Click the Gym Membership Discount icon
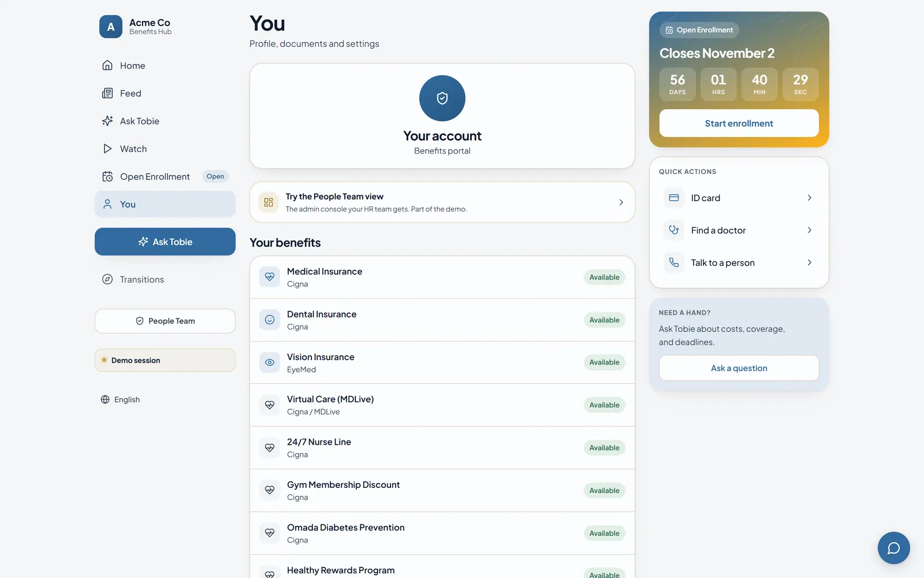 [x=270, y=490]
